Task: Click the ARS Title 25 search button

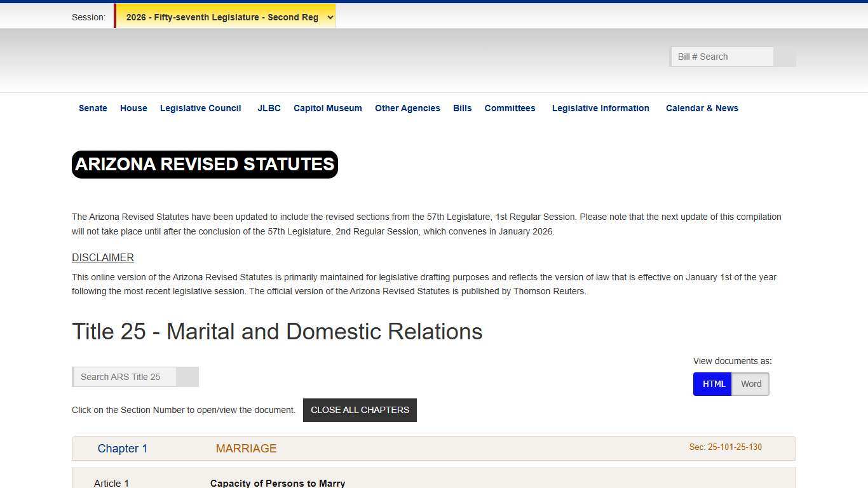Action: [x=187, y=376]
